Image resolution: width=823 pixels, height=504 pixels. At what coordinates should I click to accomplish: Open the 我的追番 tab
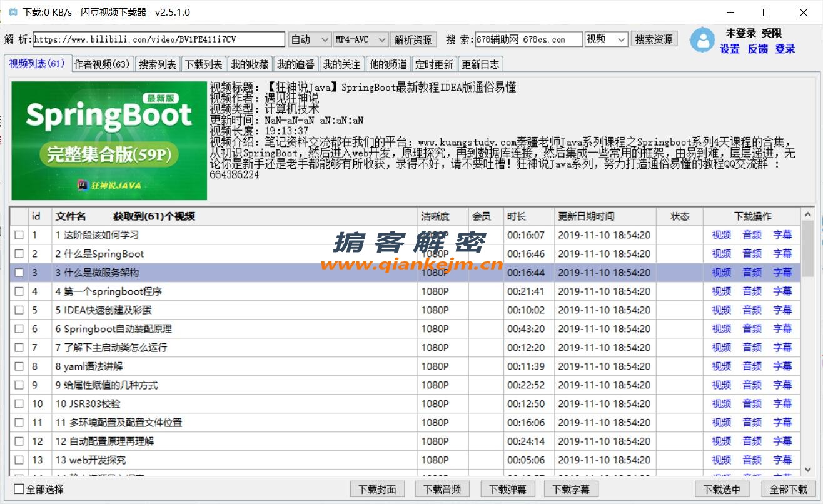pos(296,64)
